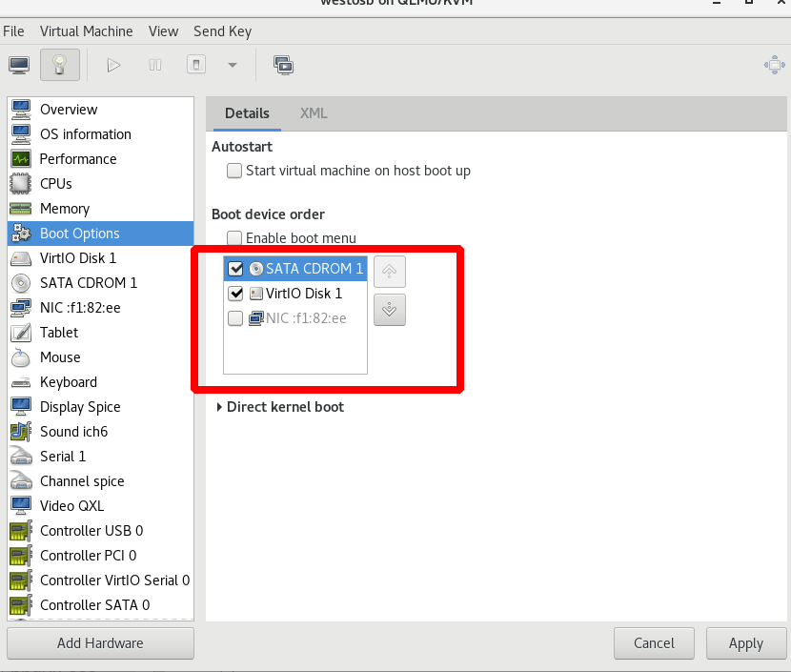Select Serial 1 in hardware list
Viewport: 791px width, 672px height.
[x=101, y=456]
